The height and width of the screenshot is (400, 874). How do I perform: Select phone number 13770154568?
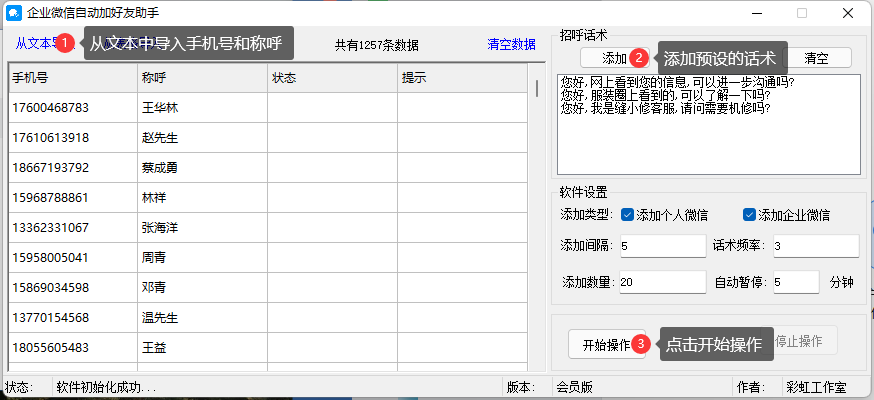tap(50, 318)
